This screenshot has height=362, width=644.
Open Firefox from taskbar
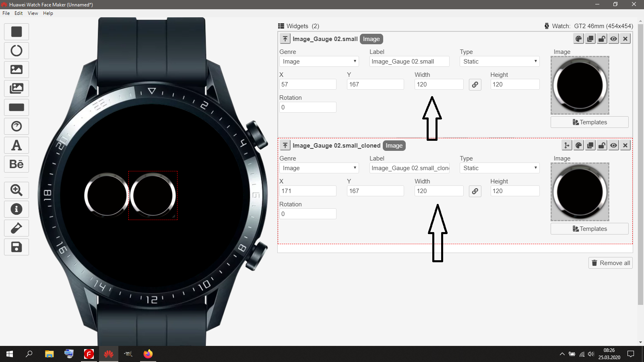[x=148, y=354]
